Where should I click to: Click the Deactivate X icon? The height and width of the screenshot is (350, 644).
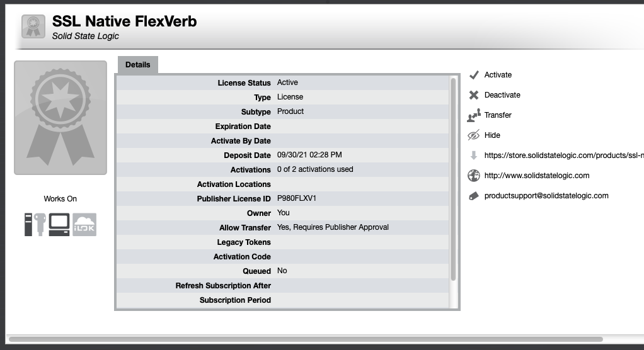click(x=474, y=95)
